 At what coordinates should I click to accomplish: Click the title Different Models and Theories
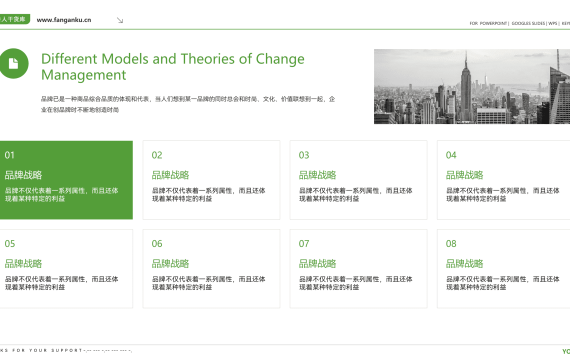[x=173, y=67]
